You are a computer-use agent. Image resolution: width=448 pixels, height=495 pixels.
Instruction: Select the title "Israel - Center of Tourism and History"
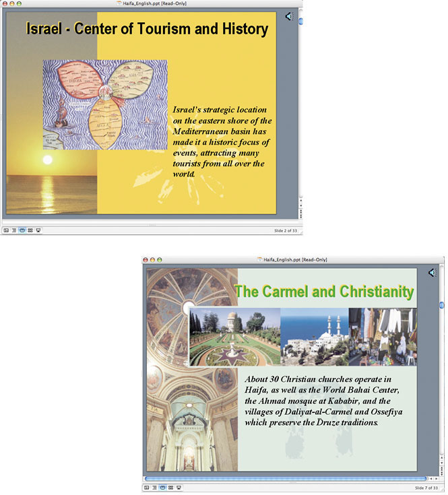click(x=147, y=29)
